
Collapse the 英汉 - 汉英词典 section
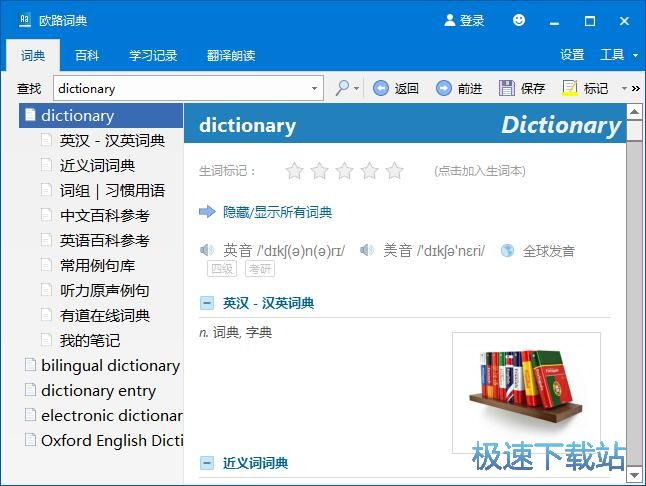pyautogui.click(x=207, y=304)
